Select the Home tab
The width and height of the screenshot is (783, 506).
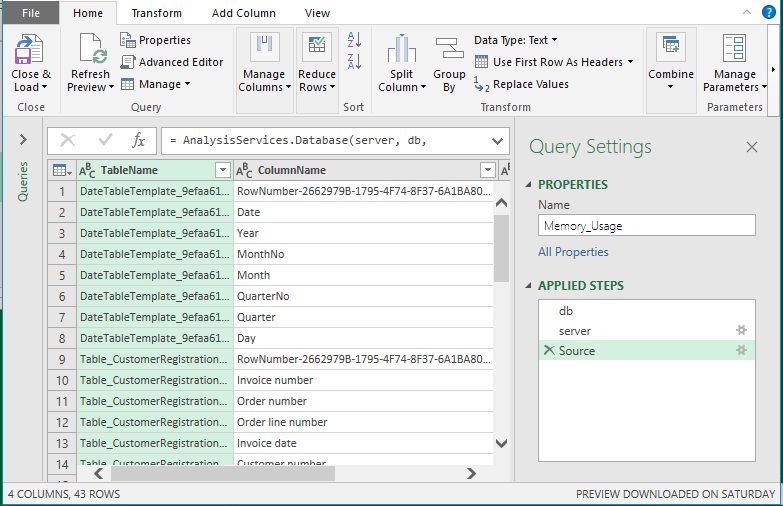[x=88, y=13]
